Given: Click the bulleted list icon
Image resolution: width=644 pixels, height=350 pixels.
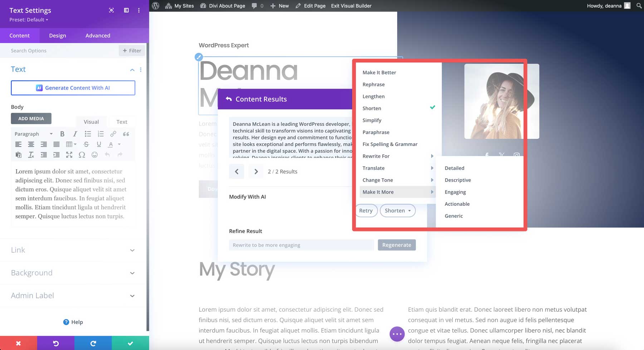Looking at the screenshot, I should point(88,133).
